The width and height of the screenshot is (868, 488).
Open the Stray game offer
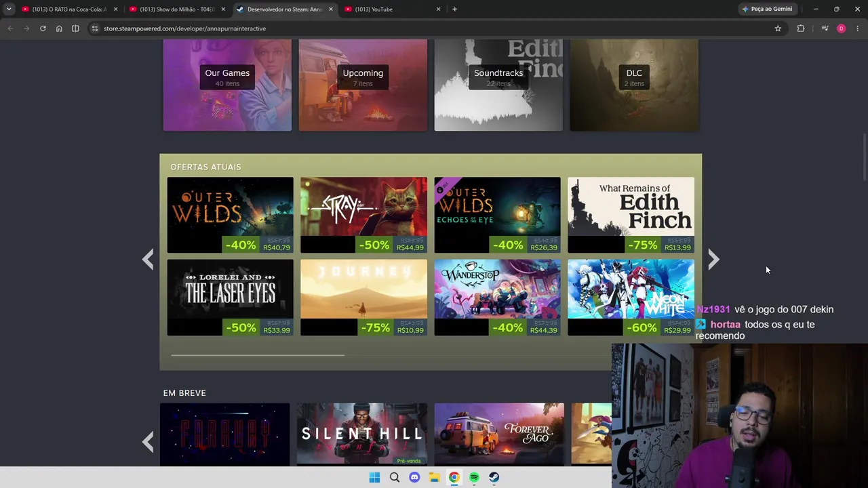(x=363, y=215)
